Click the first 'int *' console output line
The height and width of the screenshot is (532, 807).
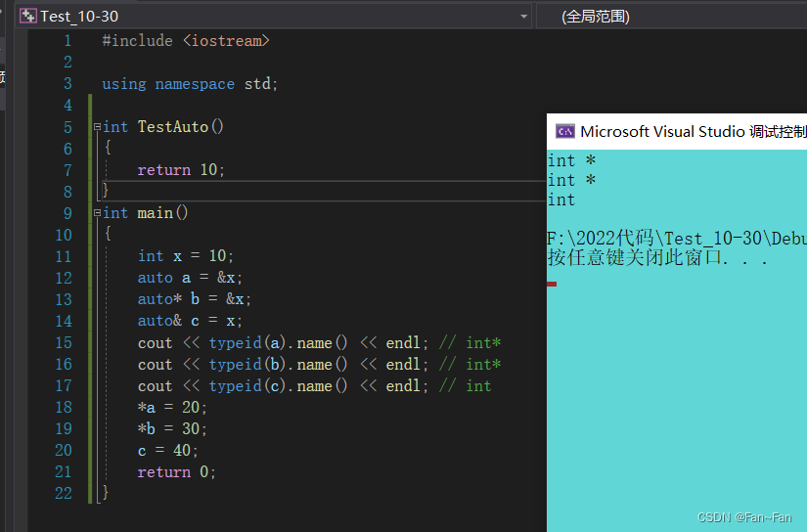571,160
